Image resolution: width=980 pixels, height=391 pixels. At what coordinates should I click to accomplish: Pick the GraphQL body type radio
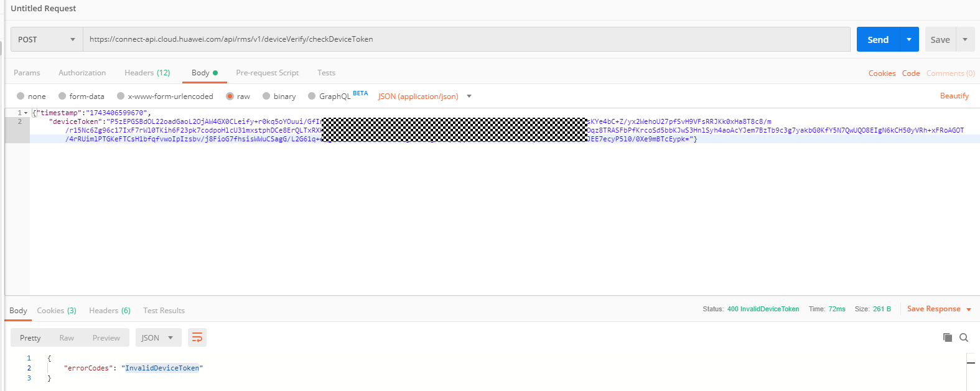(x=312, y=97)
